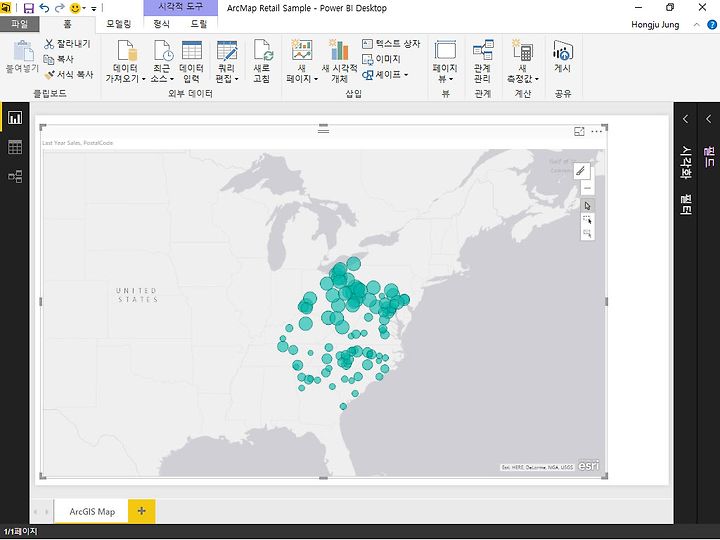
Task: Choose the map multi-select tool below rectangle select
Action: click(587, 233)
